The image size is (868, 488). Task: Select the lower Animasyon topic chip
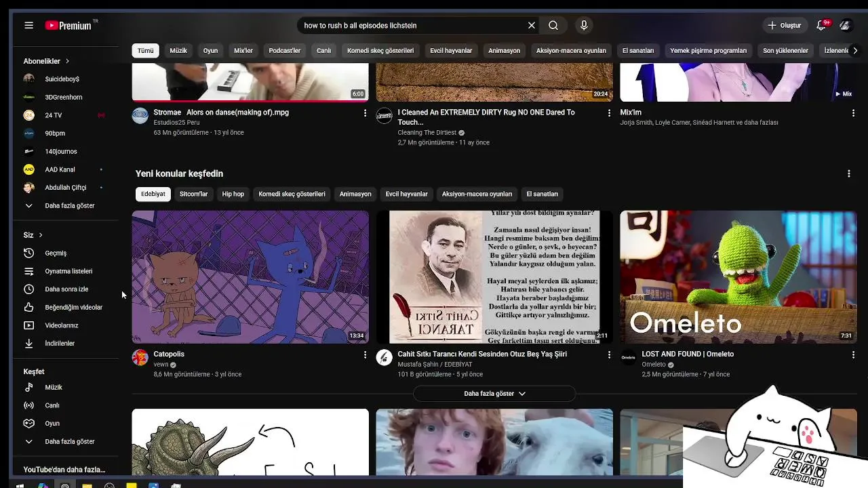355,194
